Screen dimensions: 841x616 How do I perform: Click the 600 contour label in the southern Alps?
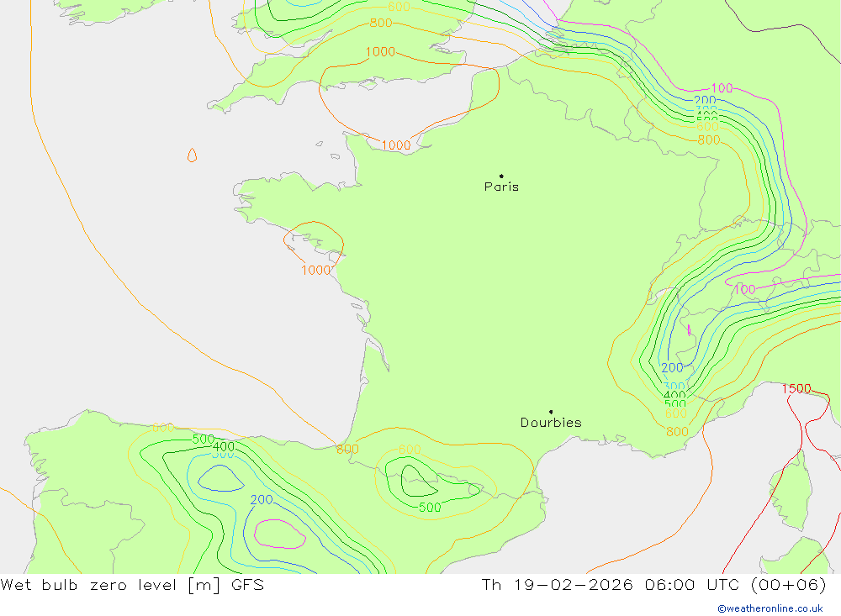(676, 413)
